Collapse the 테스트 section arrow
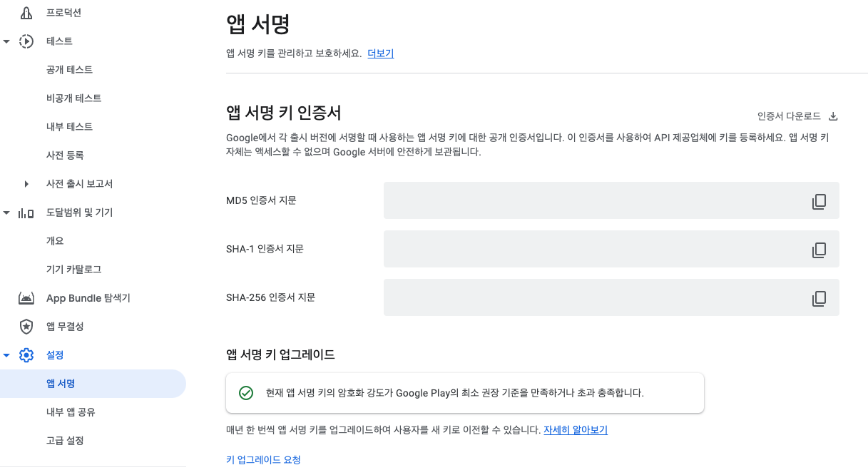Image resolution: width=868 pixels, height=470 pixels. coord(6,41)
